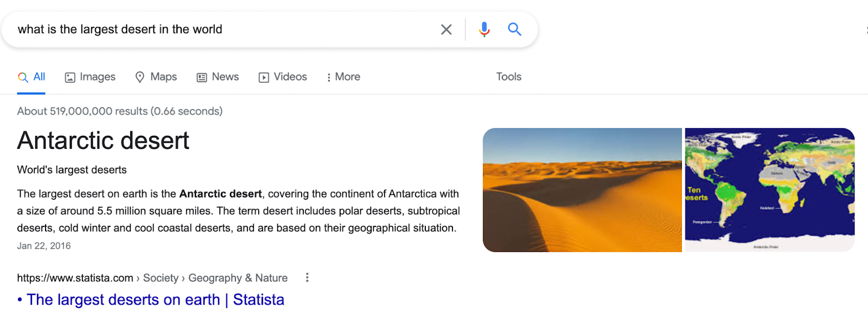Select the News tab
Screen dimensions: 868x322
(x=218, y=77)
